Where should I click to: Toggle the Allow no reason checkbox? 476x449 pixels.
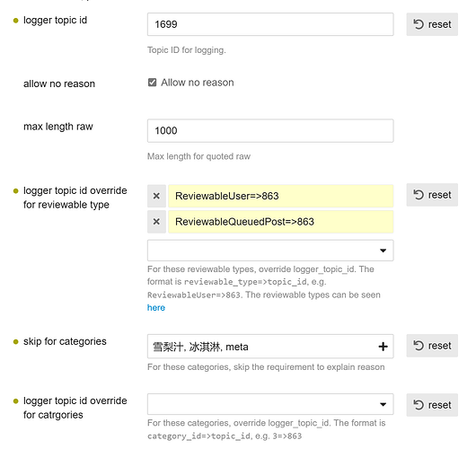152,83
